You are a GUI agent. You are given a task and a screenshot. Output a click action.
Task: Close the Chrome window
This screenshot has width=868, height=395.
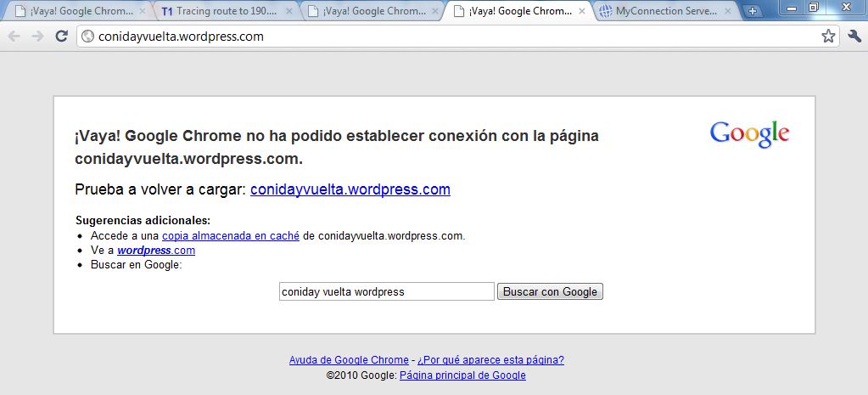tap(846, 7)
